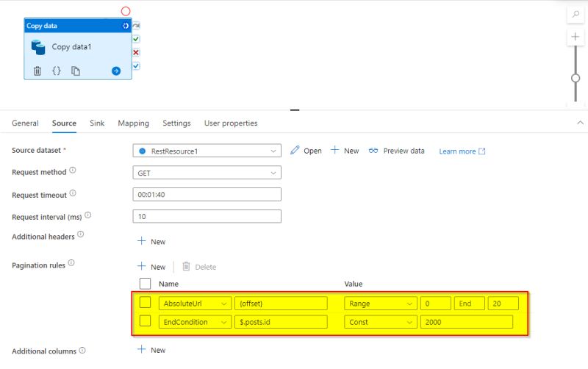Click the panel resize handle bar
This screenshot has width=588, height=369.
295,110
